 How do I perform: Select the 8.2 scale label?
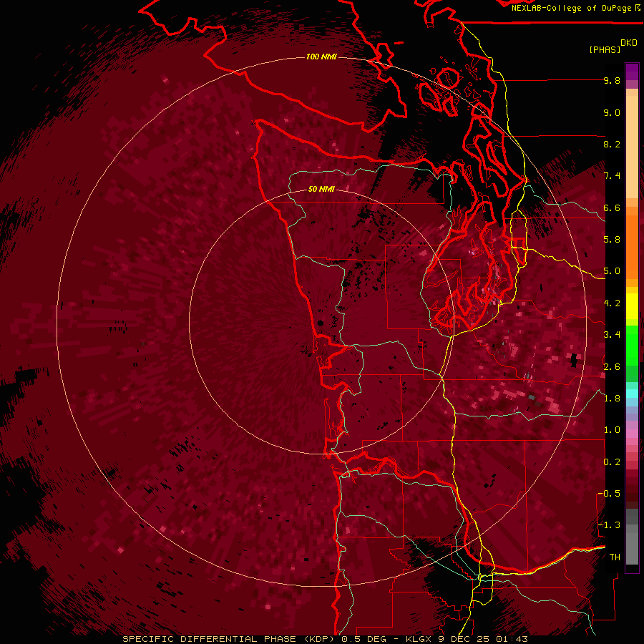point(612,145)
